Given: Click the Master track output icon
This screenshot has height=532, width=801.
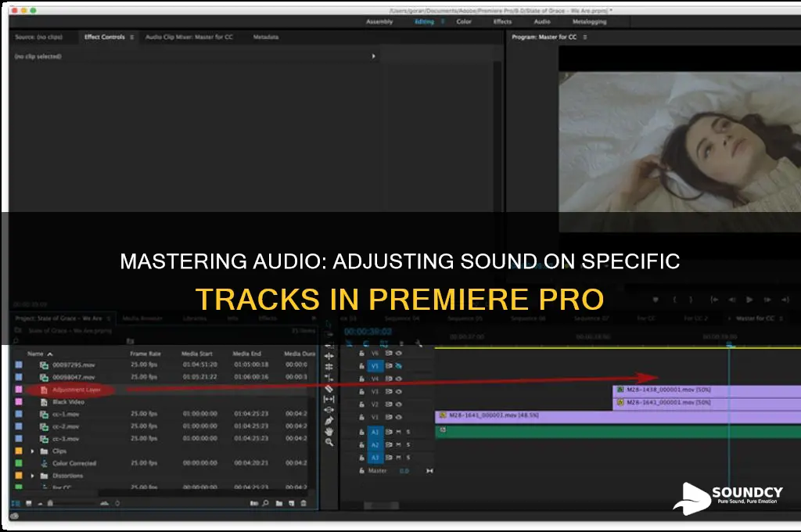Looking at the screenshot, I should click(429, 471).
